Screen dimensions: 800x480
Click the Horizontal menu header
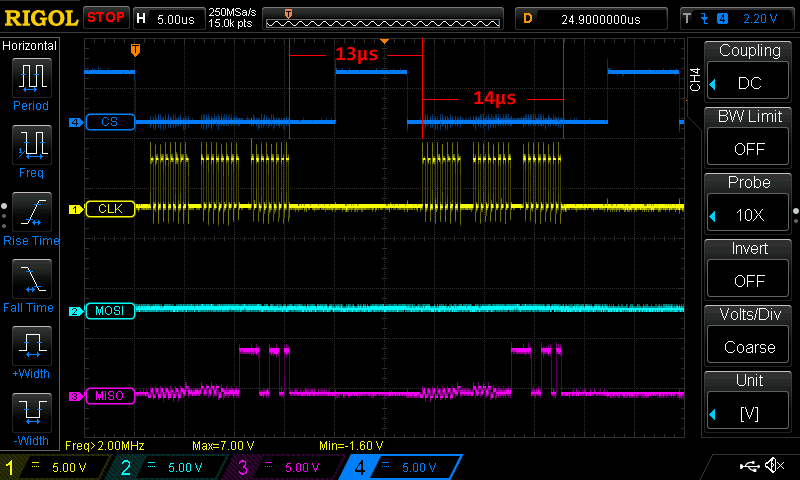pos(30,45)
